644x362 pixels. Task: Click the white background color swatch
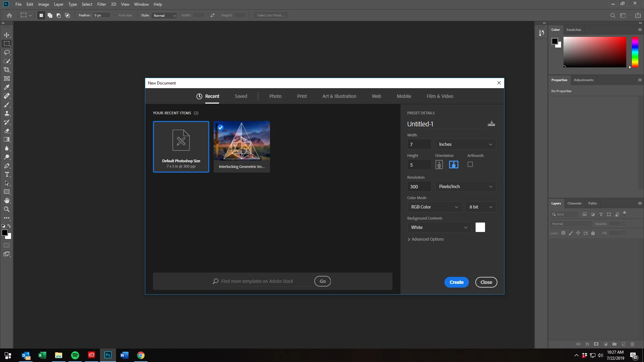480,227
